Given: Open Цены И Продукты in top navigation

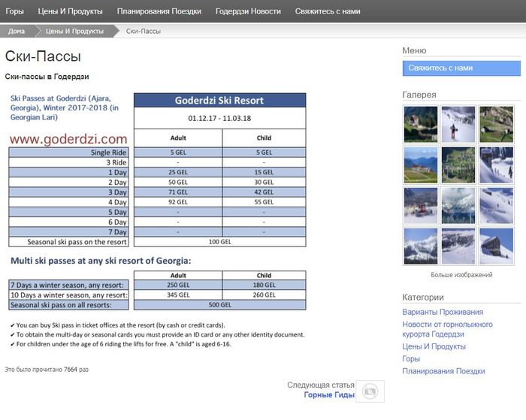Looking at the screenshot, I should coord(70,11).
